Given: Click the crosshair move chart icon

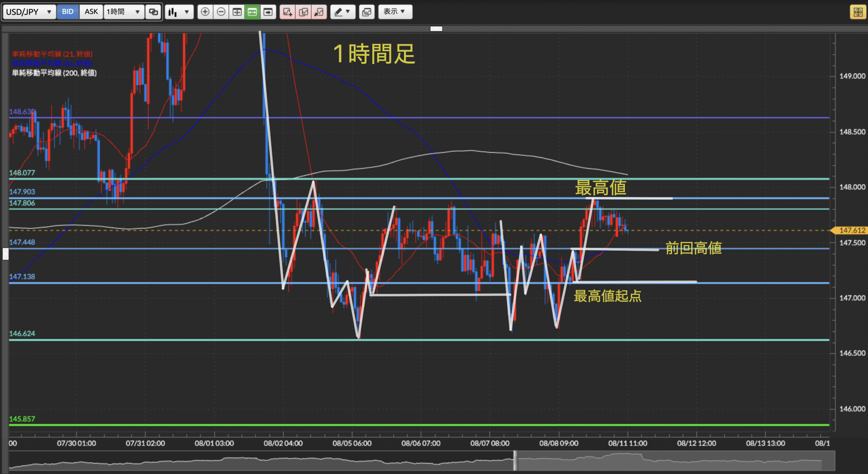Looking at the screenshot, I should coord(237,12).
